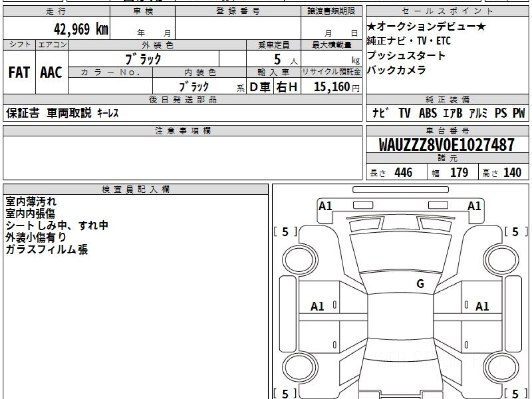The height and width of the screenshot is (399, 532).
Task: Select the 車両取説 item
Action: (69, 113)
